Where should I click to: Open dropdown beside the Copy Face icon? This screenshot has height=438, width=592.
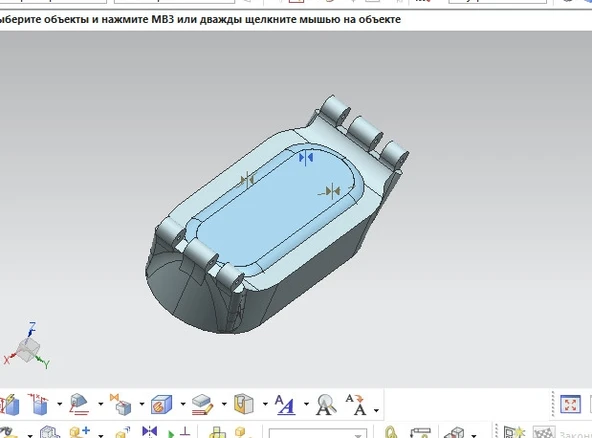[x=142, y=404]
